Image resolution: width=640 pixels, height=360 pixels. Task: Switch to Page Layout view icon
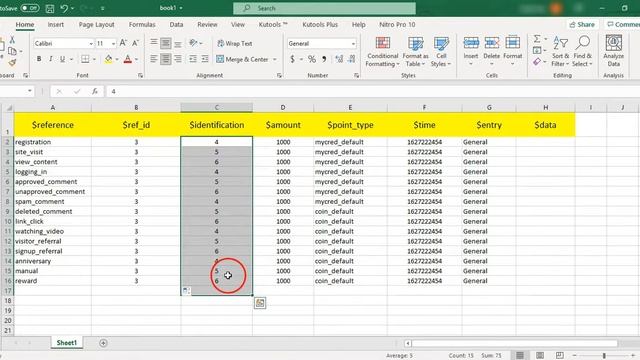[x=540, y=356]
